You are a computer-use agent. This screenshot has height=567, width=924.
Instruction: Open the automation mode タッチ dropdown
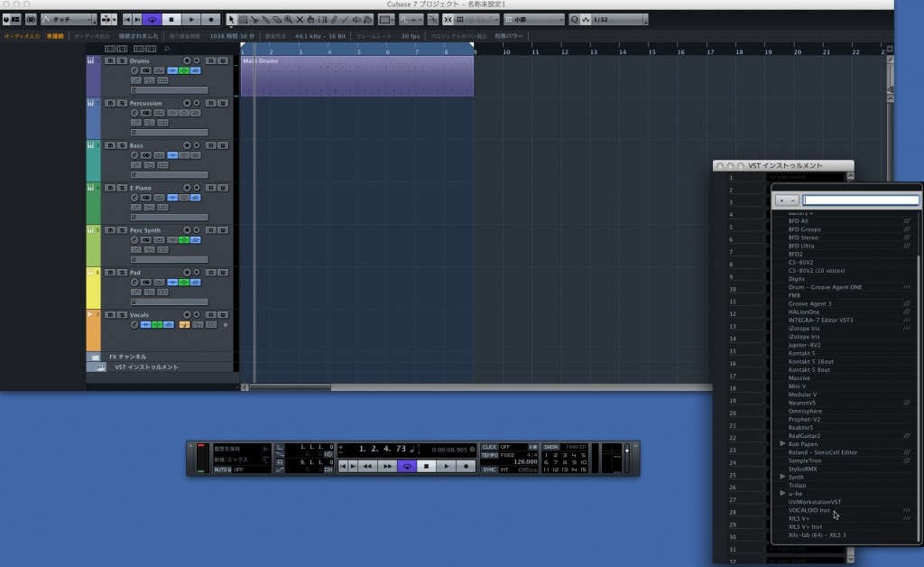pyautogui.click(x=69, y=20)
